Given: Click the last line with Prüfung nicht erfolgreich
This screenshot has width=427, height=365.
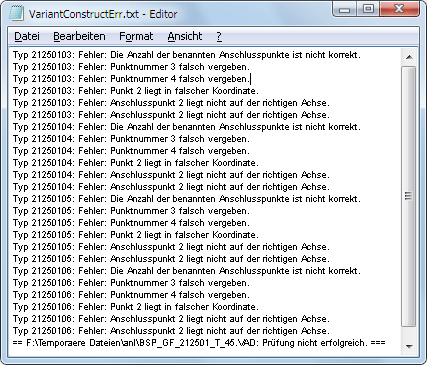Looking at the screenshot, I should coord(199,343).
